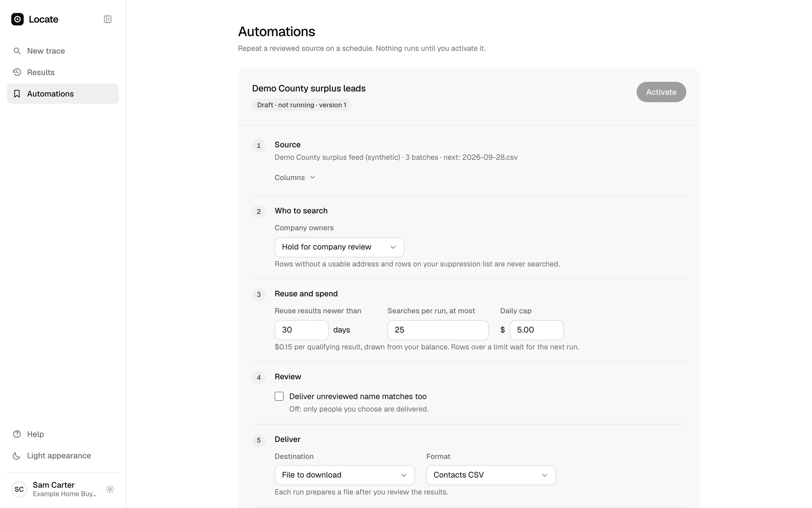
Task: Click the Destination label
Action: (294, 456)
